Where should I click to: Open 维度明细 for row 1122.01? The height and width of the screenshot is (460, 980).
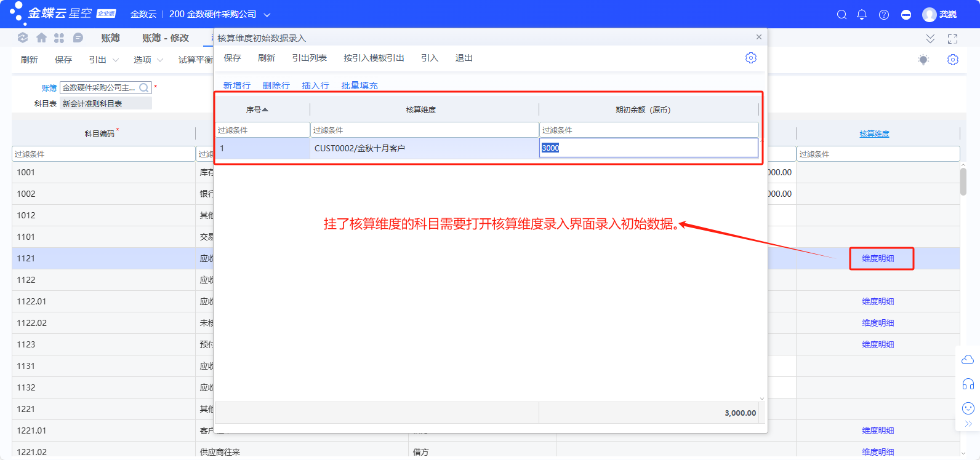[x=878, y=301]
